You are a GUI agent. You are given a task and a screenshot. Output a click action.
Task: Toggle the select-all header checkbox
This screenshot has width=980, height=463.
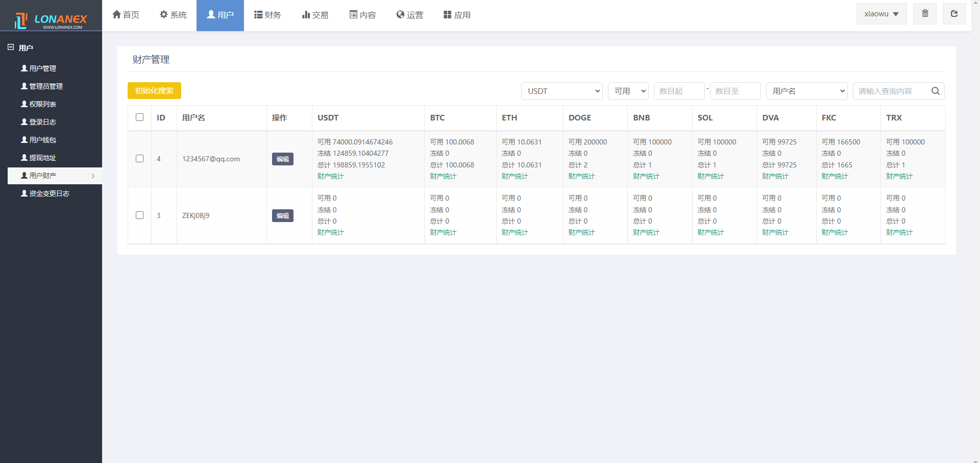pyautogui.click(x=139, y=117)
